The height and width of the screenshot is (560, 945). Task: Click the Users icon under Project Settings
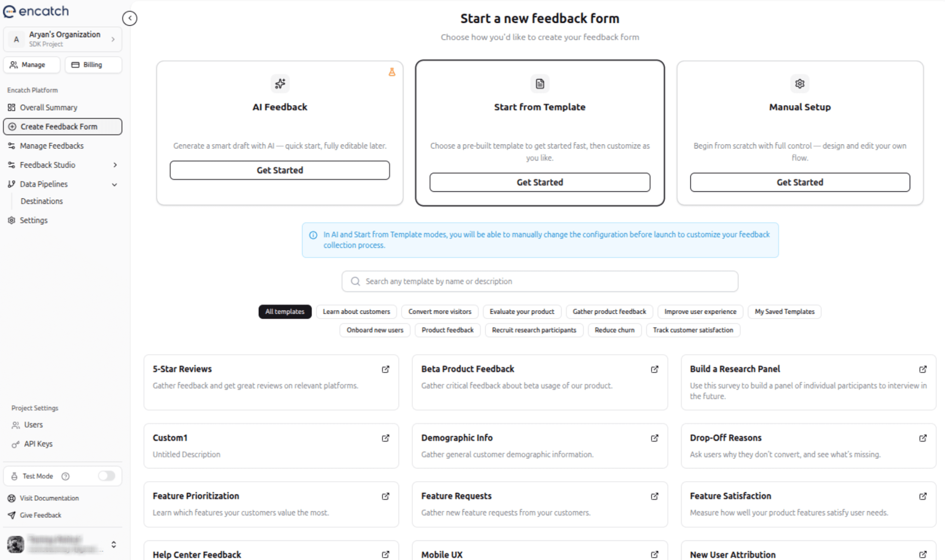(16, 424)
